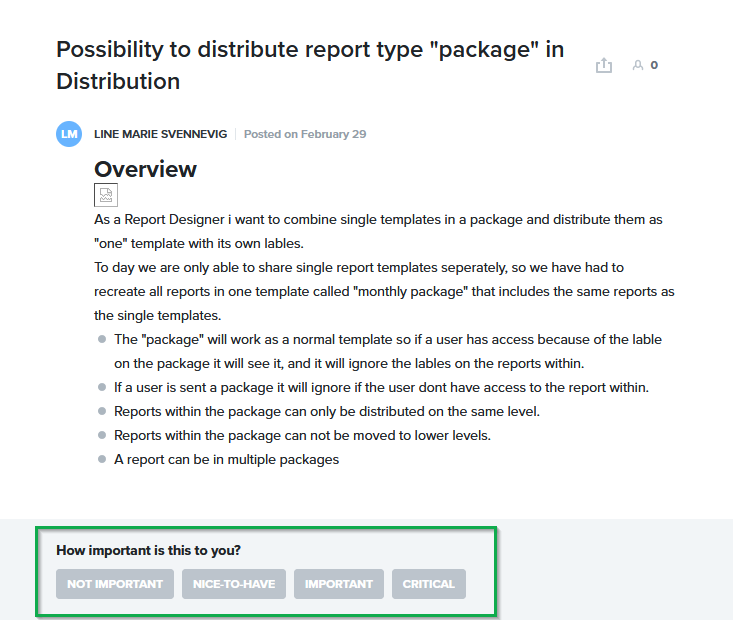Click the bullet about not moving to lower levels
The image size is (733, 620).
pyautogui.click(x=302, y=435)
